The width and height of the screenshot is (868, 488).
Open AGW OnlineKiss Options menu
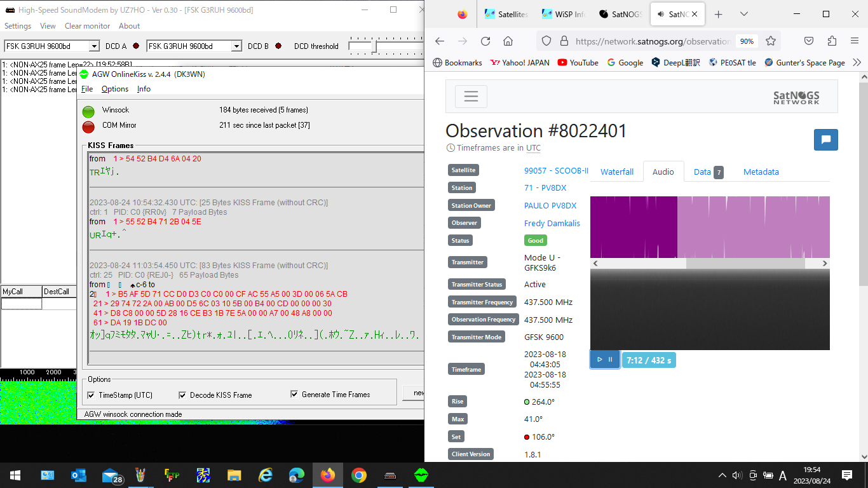coord(115,89)
